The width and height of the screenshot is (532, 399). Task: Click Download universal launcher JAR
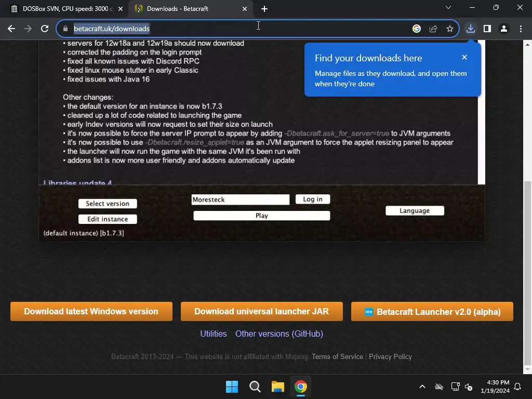(262, 312)
